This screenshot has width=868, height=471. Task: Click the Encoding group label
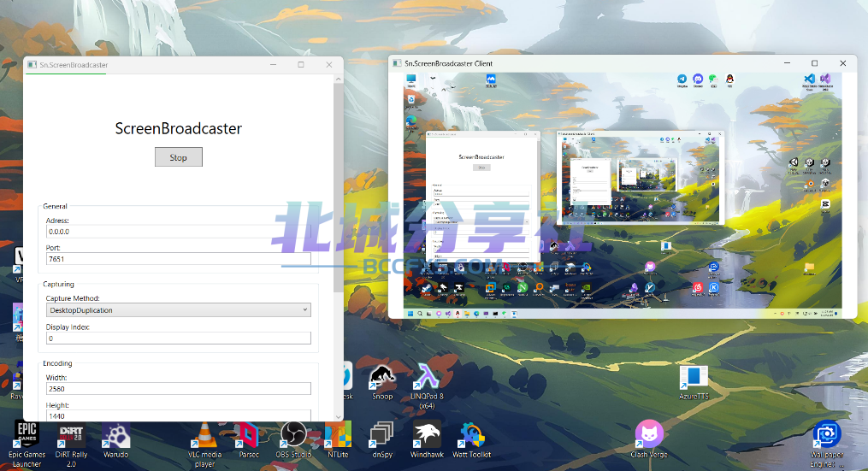[x=57, y=363]
